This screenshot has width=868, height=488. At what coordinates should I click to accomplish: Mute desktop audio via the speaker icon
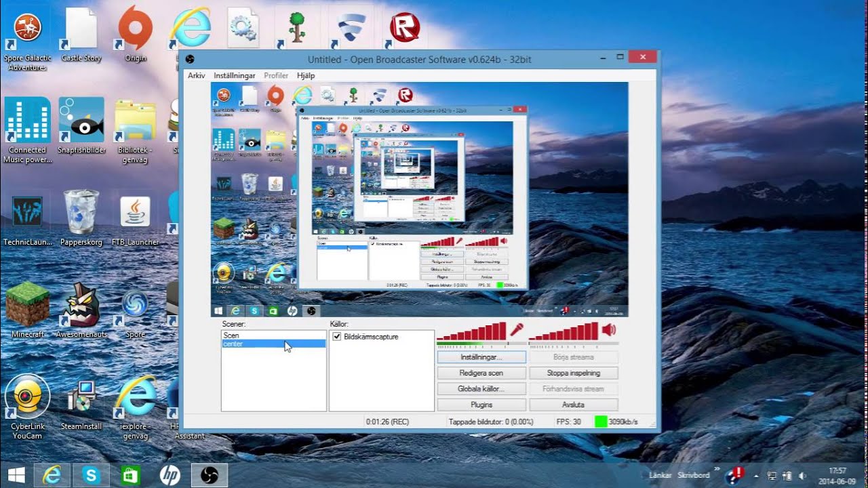tap(608, 330)
